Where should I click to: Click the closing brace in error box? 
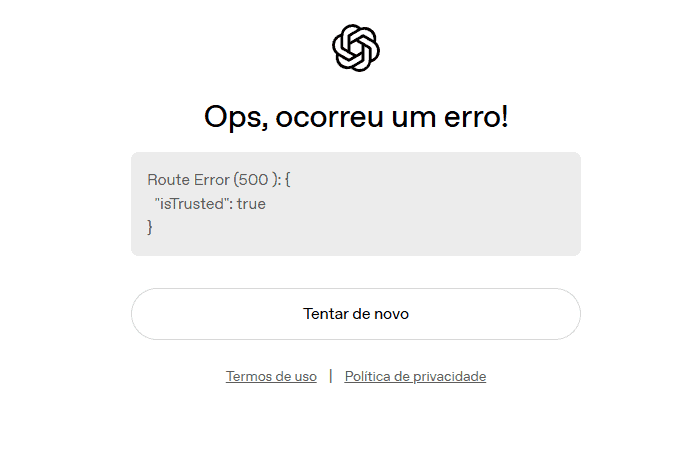click(151, 228)
